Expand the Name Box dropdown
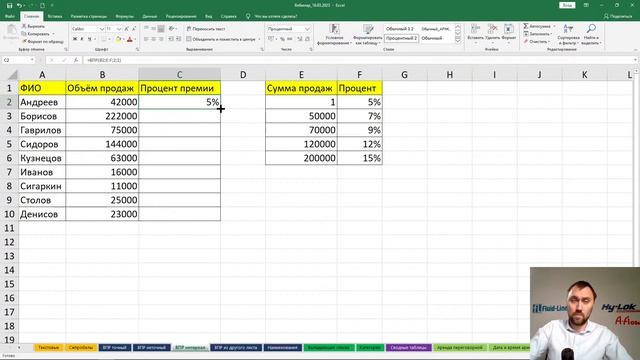The height and width of the screenshot is (360, 640). click(x=32, y=60)
